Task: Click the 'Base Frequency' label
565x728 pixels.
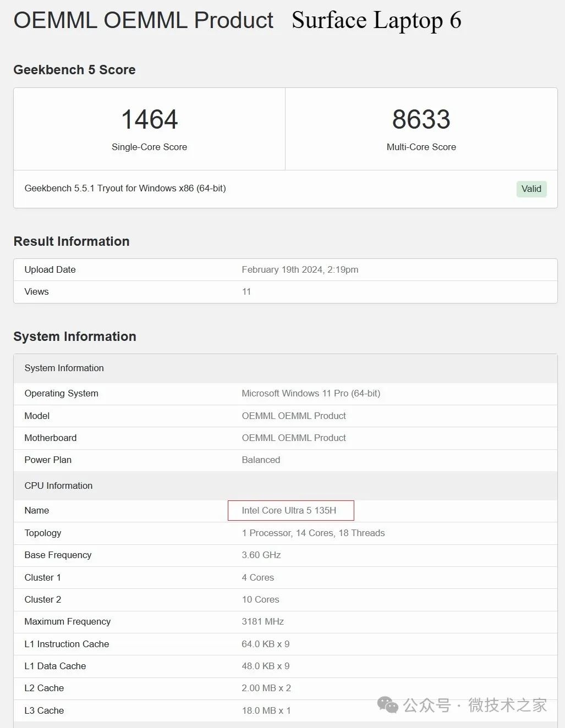Action: (x=58, y=555)
